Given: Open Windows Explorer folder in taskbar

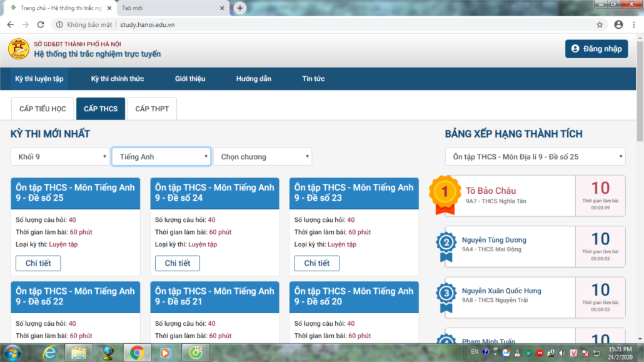Looking at the screenshot, I should tap(79, 353).
